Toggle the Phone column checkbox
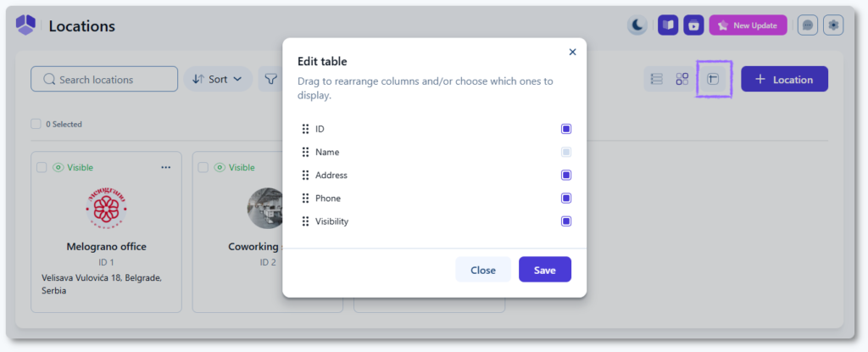Image resolution: width=868 pixels, height=352 pixels. point(566,198)
